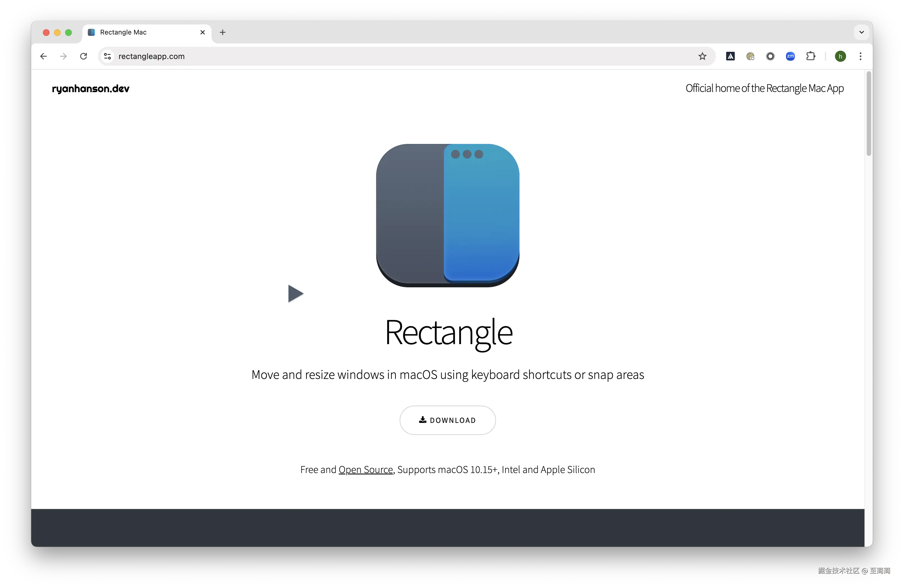Click the page vertical scrollbar thumb
Screen dimensions: 904x588
868,114
